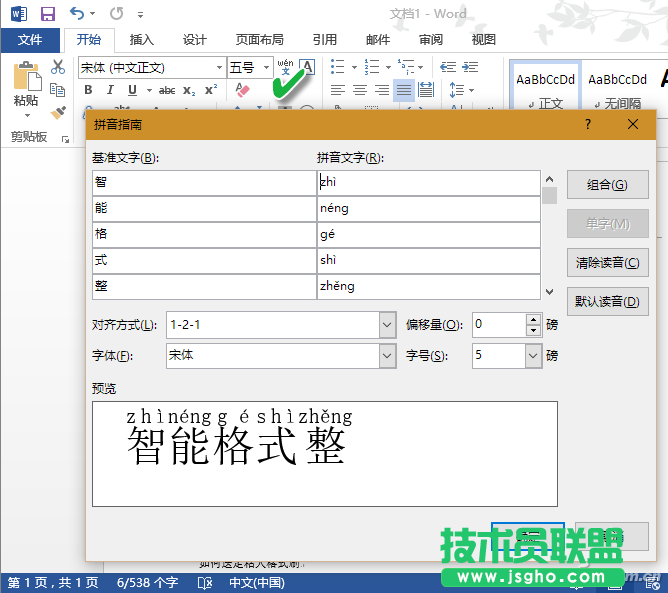Toggle Superscript formatting
Screen dimensions: 668x593
[x=211, y=90]
